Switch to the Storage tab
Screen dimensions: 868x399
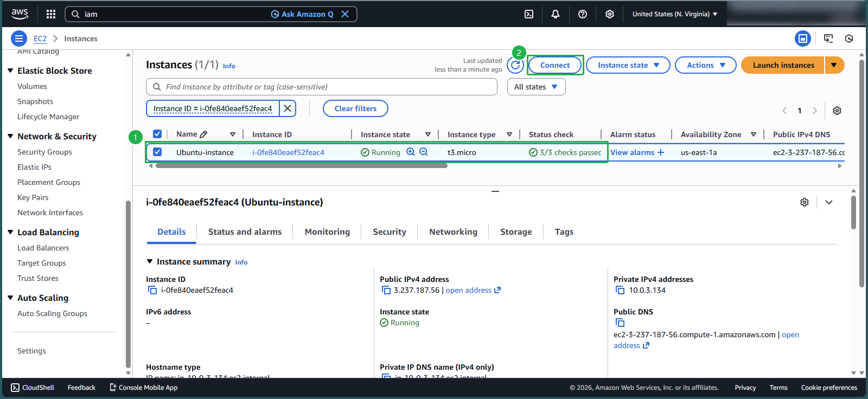pyautogui.click(x=516, y=231)
